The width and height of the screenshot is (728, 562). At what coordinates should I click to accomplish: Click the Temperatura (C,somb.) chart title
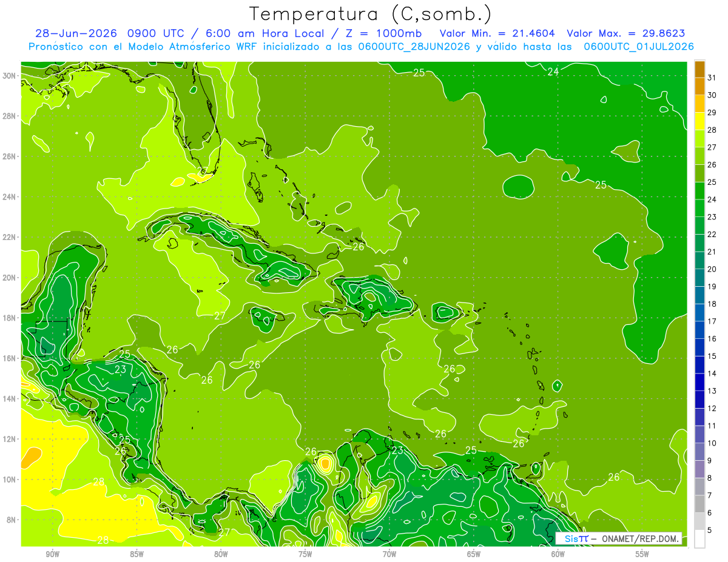pyautogui.click(x=371, y=14)
